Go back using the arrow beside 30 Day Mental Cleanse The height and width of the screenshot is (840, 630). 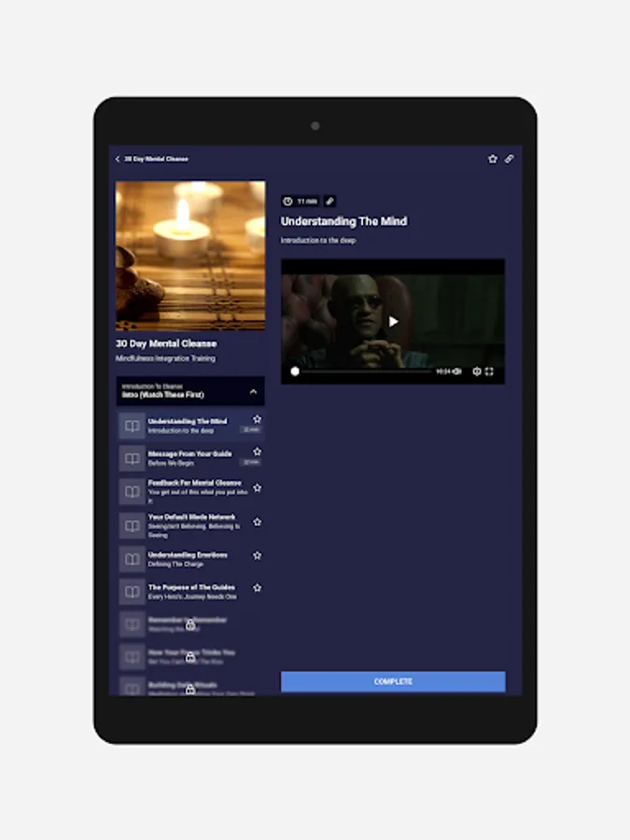118,159
